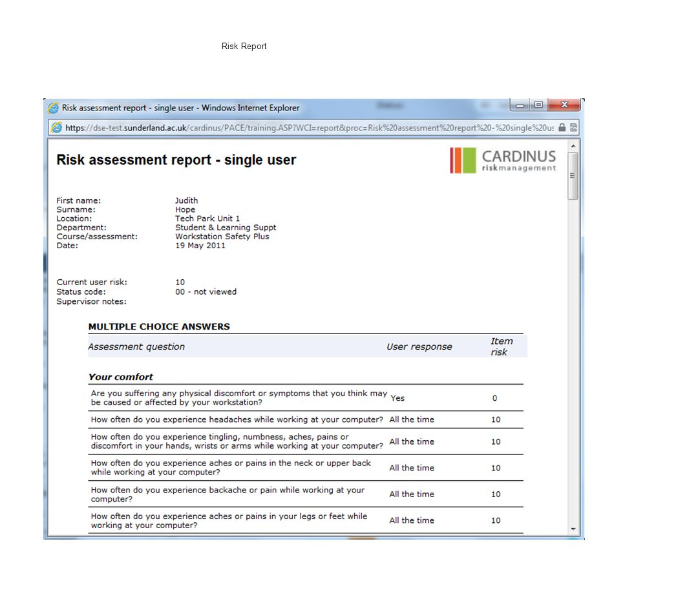The height and width of the screenshot is (616, 689).
Task: Click the Cardinus risk management logo
Action: tap(503, 160)
